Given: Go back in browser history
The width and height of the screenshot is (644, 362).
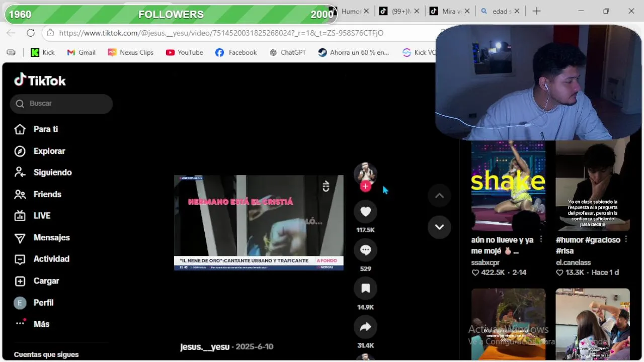Looking at the screenshot, I should (x=11, y=33).
